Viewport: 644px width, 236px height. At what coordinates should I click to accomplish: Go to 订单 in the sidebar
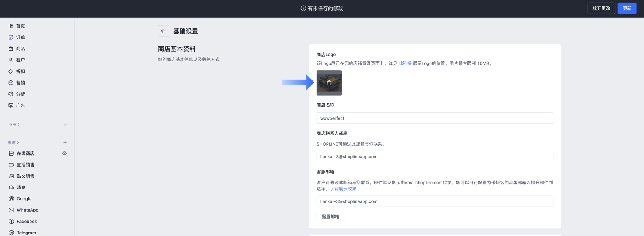coord(20,37)
